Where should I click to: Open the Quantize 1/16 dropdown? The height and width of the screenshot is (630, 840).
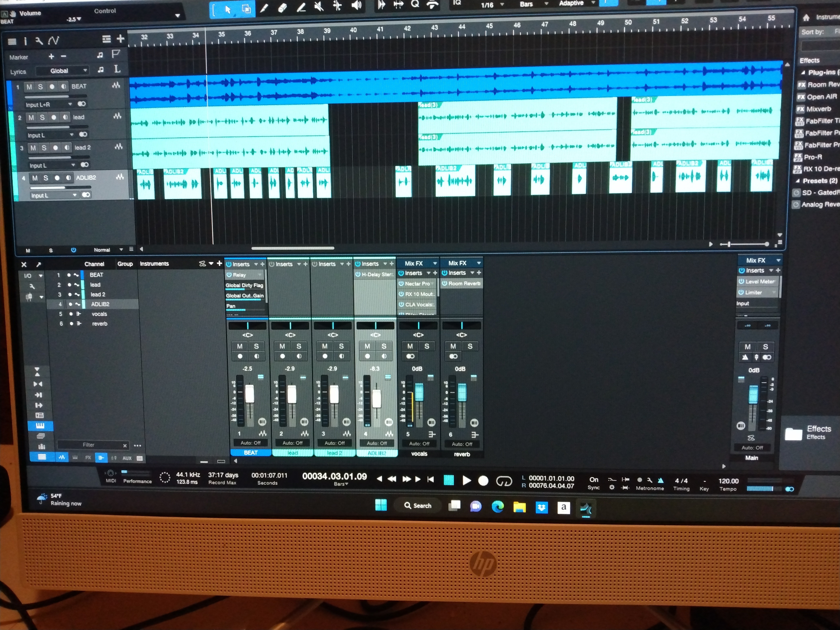click(x=492, y=5)
